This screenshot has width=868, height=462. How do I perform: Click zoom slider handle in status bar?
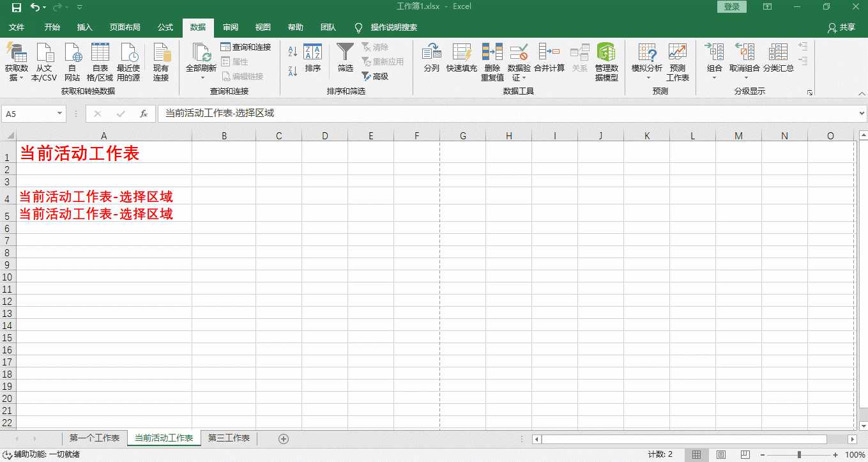pos(799,455)
